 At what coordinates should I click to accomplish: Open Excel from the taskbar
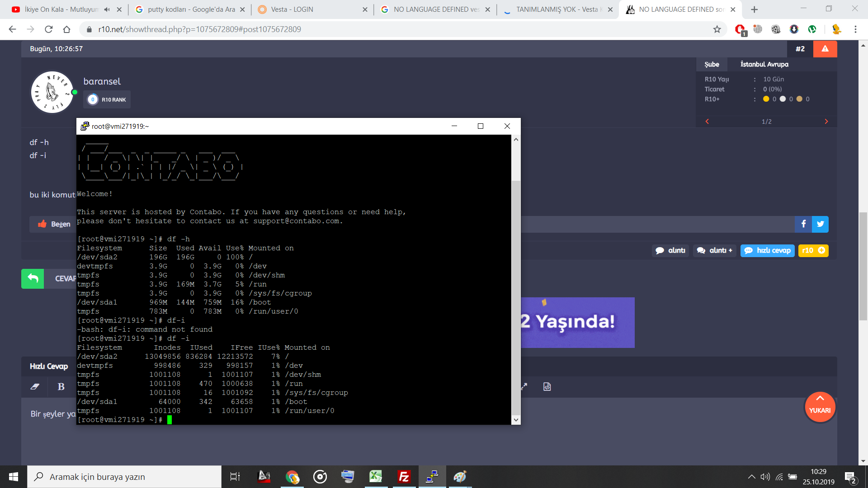click(376, 477)
